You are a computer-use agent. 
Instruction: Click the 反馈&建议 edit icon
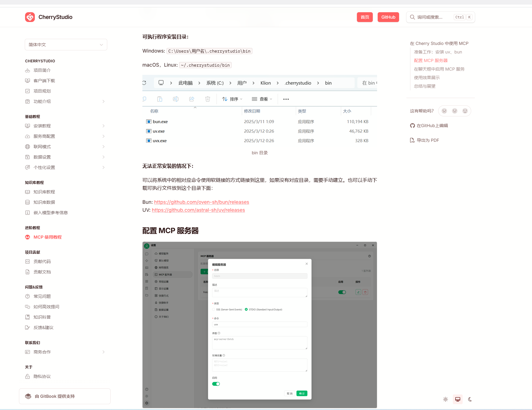[x=28, y=328]
